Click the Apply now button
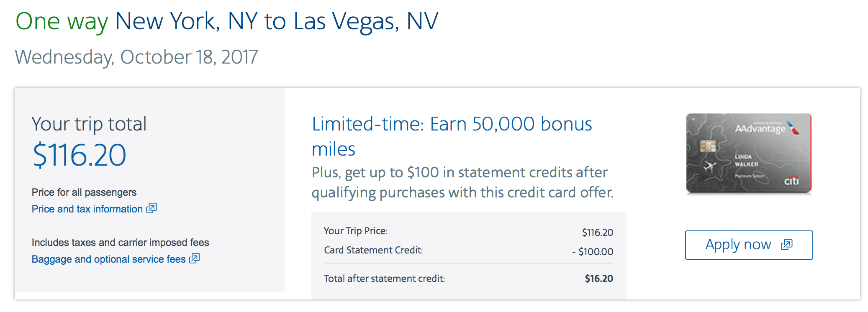This screenshot has width=868, height=312. 749,245
